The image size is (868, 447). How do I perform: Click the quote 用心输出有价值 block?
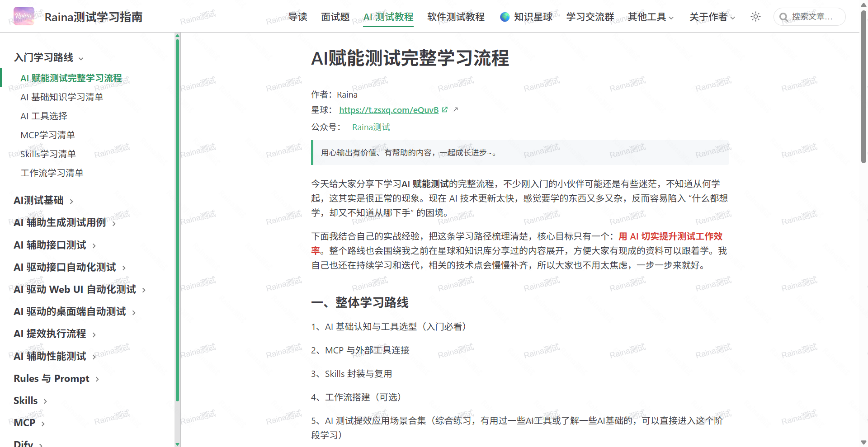pos(520,153)
